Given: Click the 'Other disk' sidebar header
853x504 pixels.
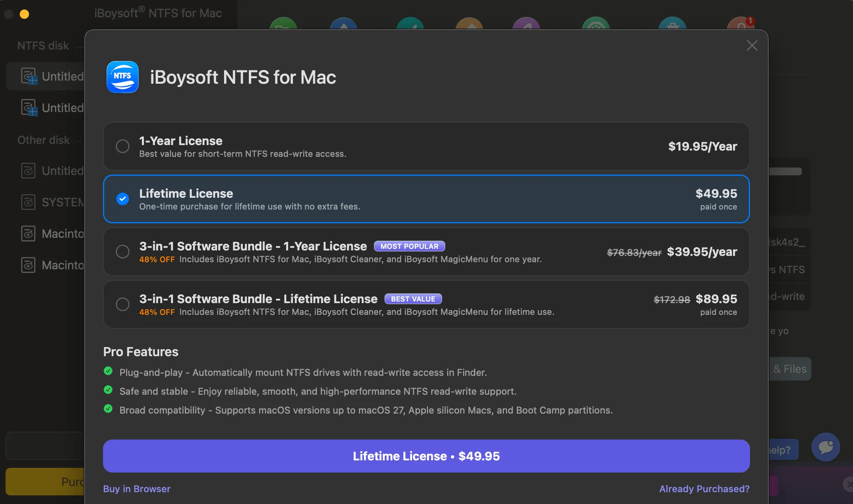Looking at the screenshot, I should coord(43,140).
